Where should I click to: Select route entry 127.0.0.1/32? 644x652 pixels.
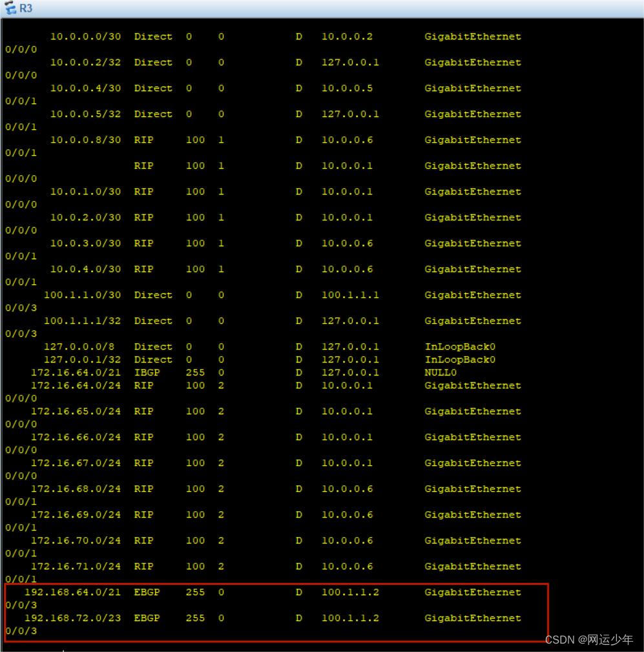(82, 359)
